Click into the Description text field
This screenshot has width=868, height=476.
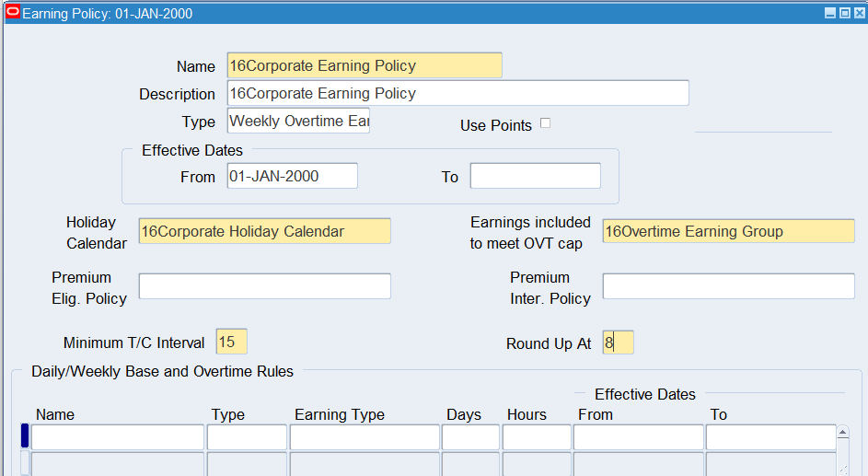(x=457, y=94)
